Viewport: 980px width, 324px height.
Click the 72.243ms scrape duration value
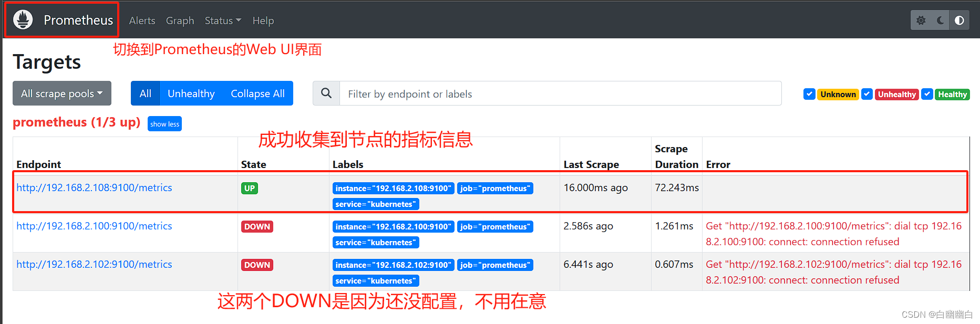[x=677, y=187]
